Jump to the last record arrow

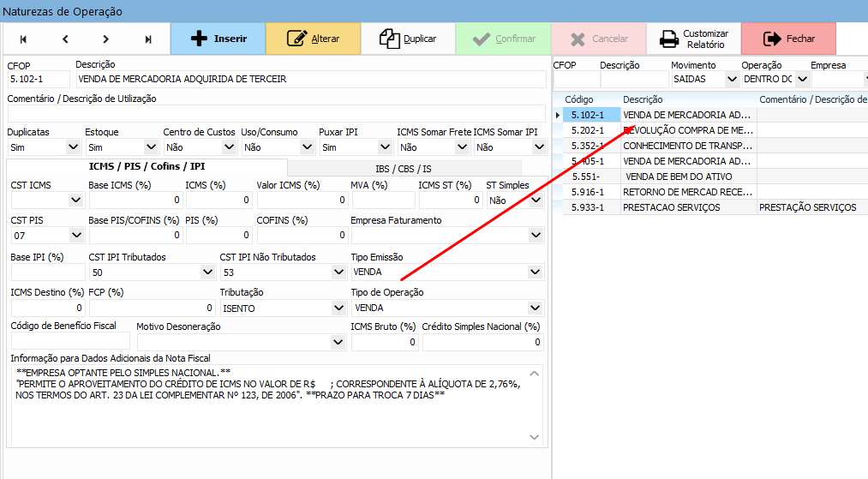(148, 39)
